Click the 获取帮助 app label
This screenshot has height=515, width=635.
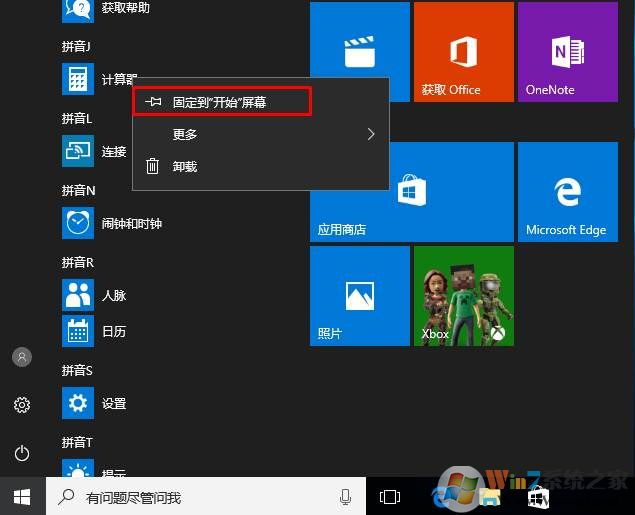click(126, 7)
